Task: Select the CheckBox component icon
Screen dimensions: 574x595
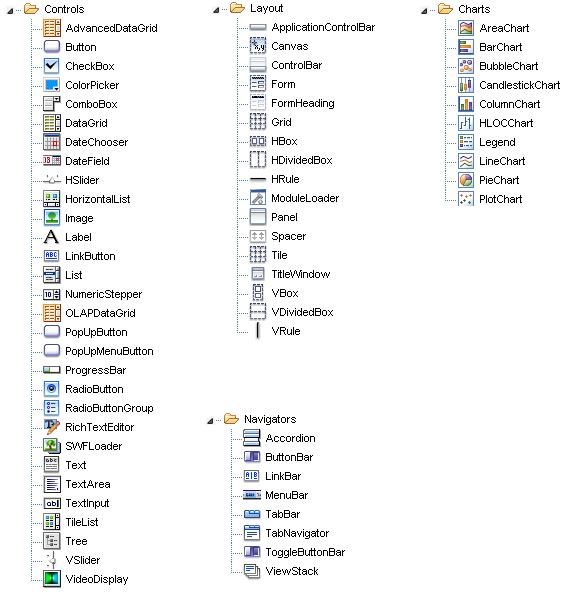Action: coord(52,66)
